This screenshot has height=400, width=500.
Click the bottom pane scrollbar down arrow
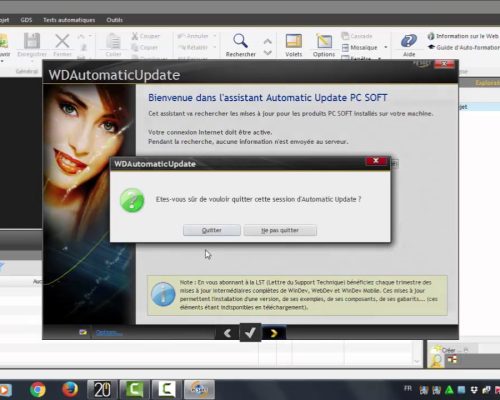tap(417, 361)
